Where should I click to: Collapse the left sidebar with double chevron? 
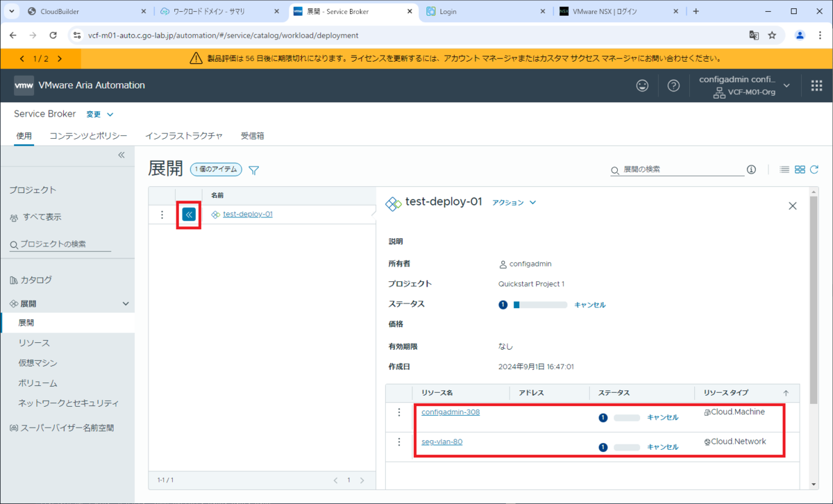pos(121,155)
